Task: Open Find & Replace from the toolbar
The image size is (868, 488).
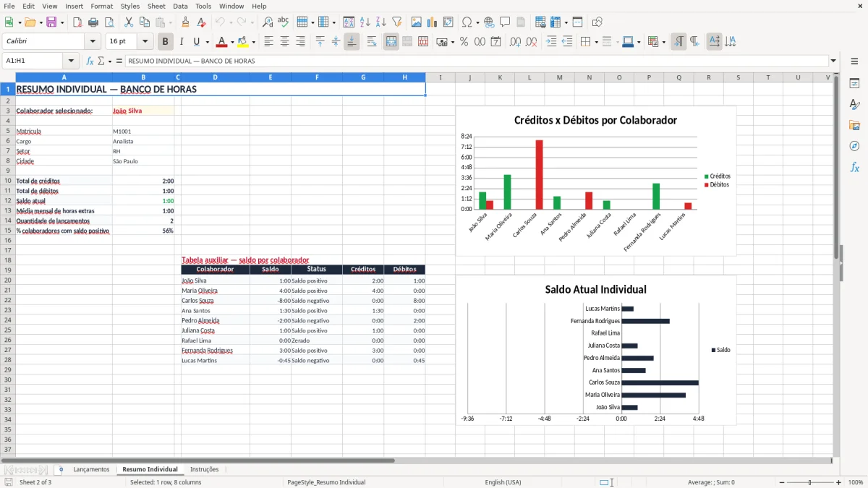Action: point(268,22)
